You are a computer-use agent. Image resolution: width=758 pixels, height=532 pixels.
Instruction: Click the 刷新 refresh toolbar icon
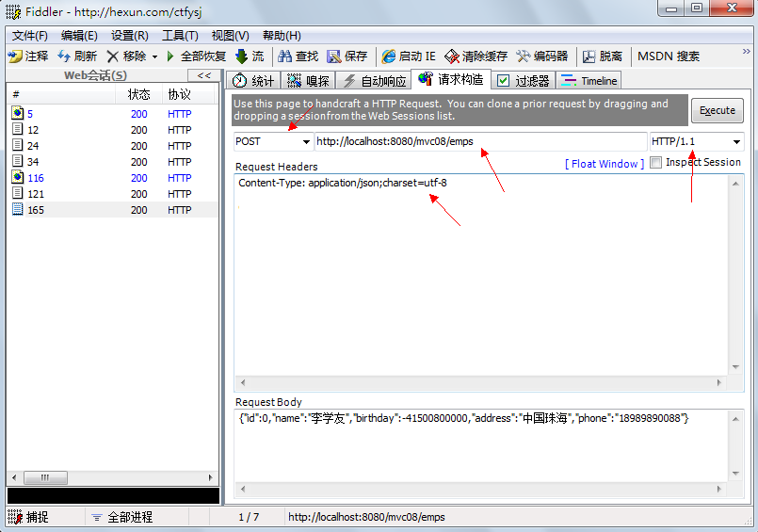(64, 56)
